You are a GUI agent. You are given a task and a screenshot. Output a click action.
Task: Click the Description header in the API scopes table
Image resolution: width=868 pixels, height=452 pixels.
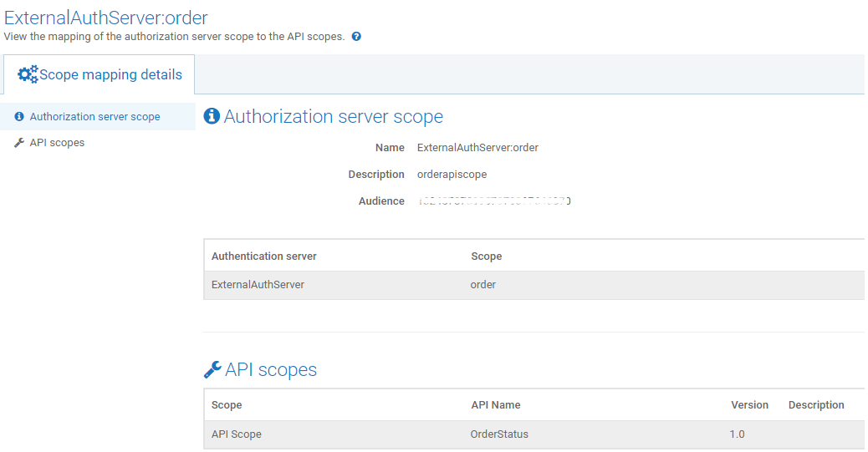(x=816, y=405)
